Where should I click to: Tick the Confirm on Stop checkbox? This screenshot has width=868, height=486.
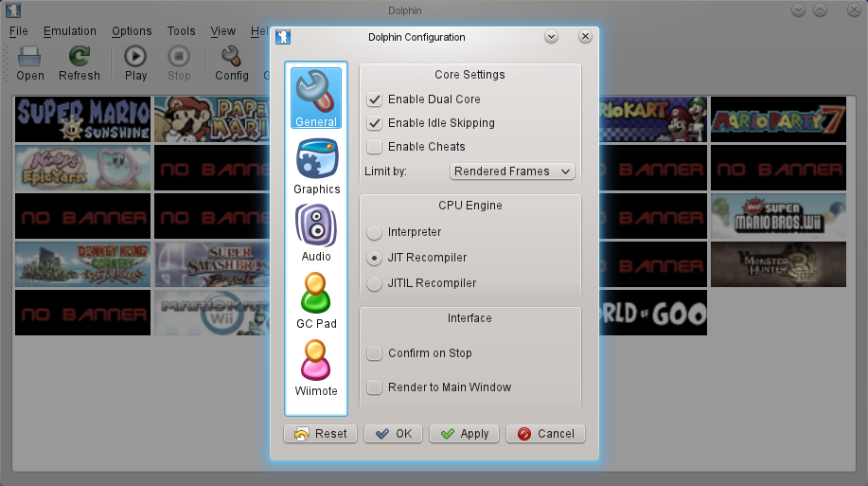pos(375,353)
